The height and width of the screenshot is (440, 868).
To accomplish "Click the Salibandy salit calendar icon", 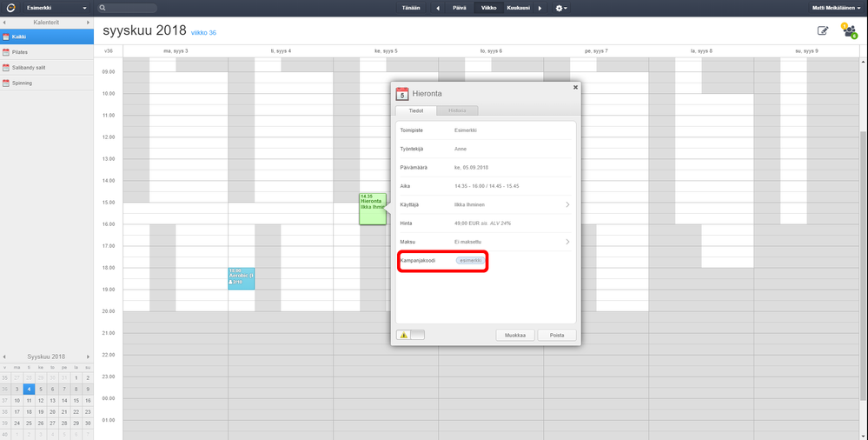I will point(6,68).
